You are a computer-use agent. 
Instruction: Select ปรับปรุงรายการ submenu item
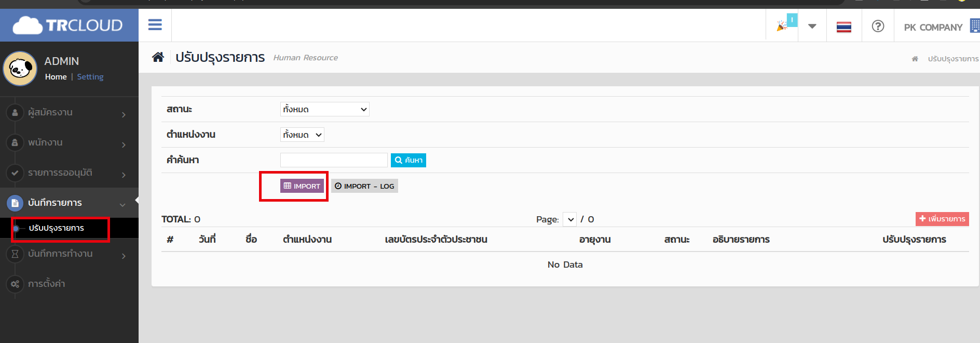pos(57,228)
